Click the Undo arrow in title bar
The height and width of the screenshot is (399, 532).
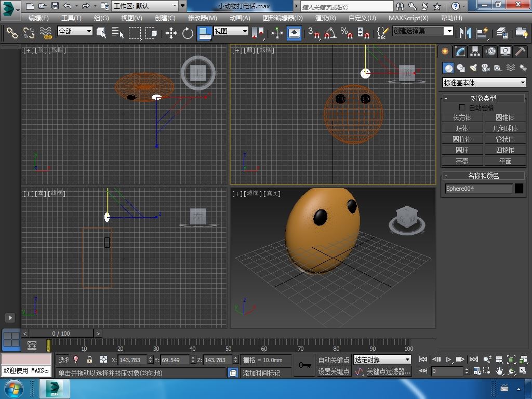(x=67, y=6)
